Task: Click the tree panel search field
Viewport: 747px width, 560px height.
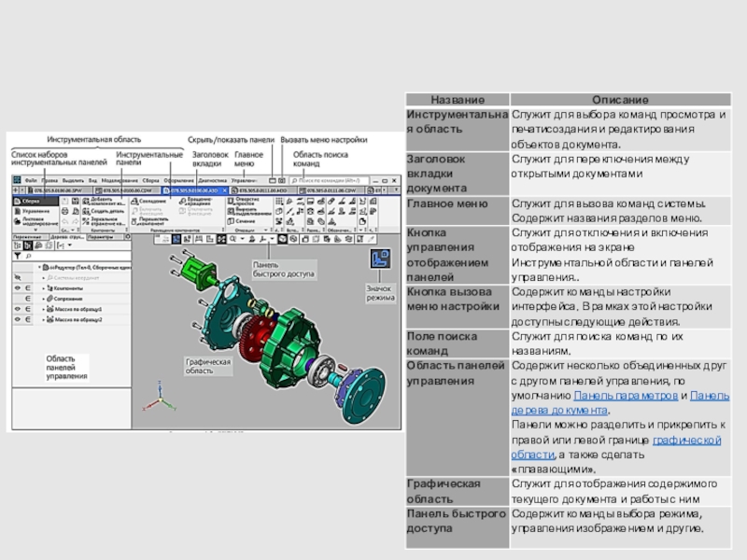Action: click(78, 256)
